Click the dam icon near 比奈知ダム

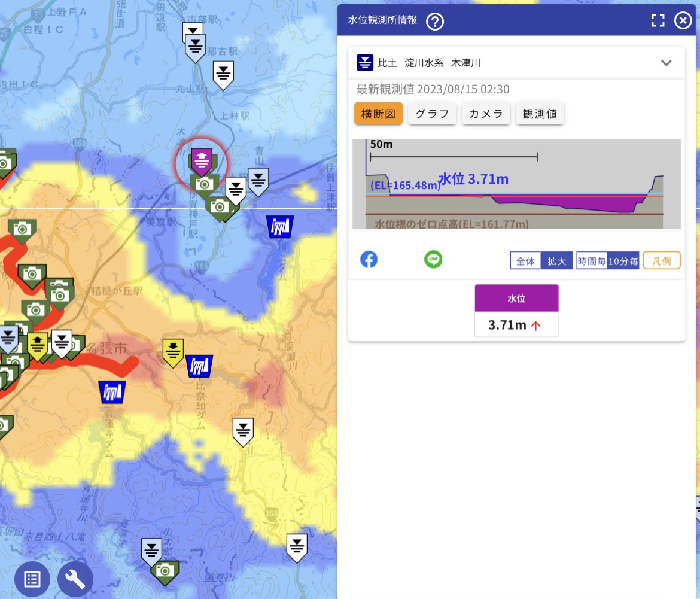(199, 366)
